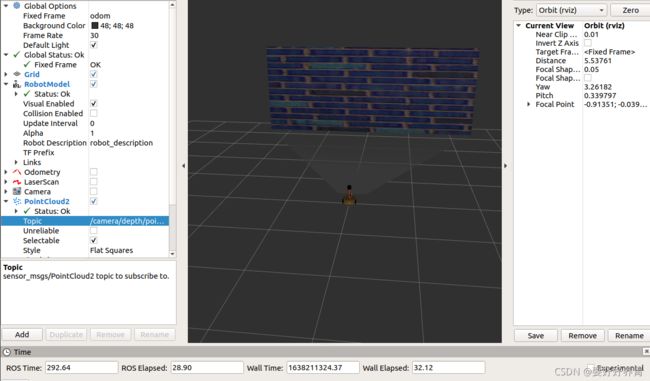
Task: Click the Distance value 5.53761
Action: [x=598, y=61]
